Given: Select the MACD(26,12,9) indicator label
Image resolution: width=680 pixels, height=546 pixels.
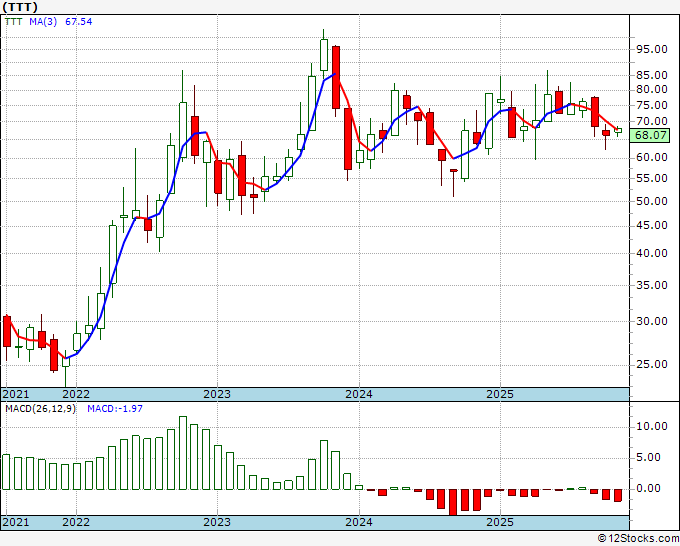Looking at the screenshot, I should [39, 408].
